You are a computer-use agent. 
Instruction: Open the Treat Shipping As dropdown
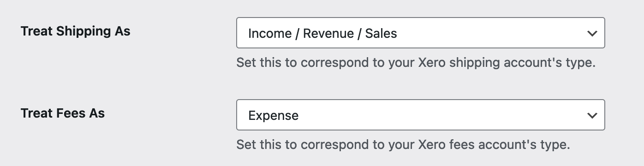(x=420, y=33)
